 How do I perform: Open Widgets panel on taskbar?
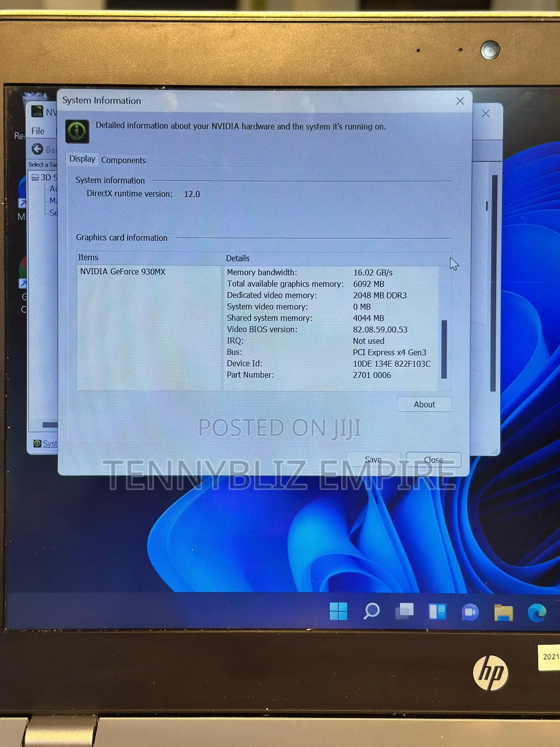(437, 611)
